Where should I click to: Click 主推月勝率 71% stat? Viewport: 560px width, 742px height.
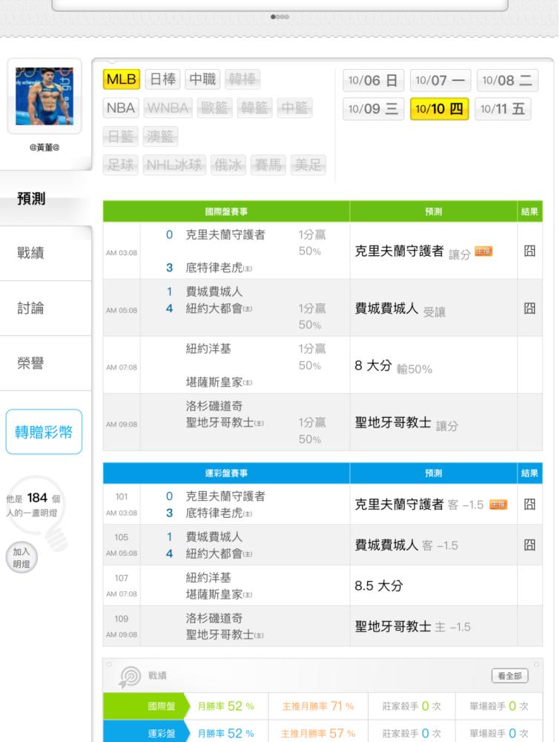318,706
